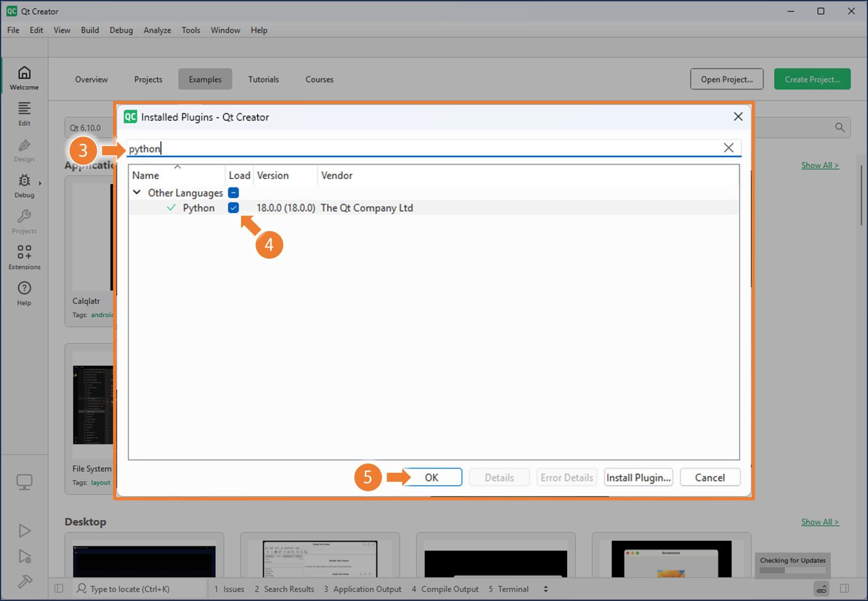Image resolution: width=868 pixels, height=601 pixels.
Task: Switch to Edit mode in the sidebar
Action: [x=24, y=114]
